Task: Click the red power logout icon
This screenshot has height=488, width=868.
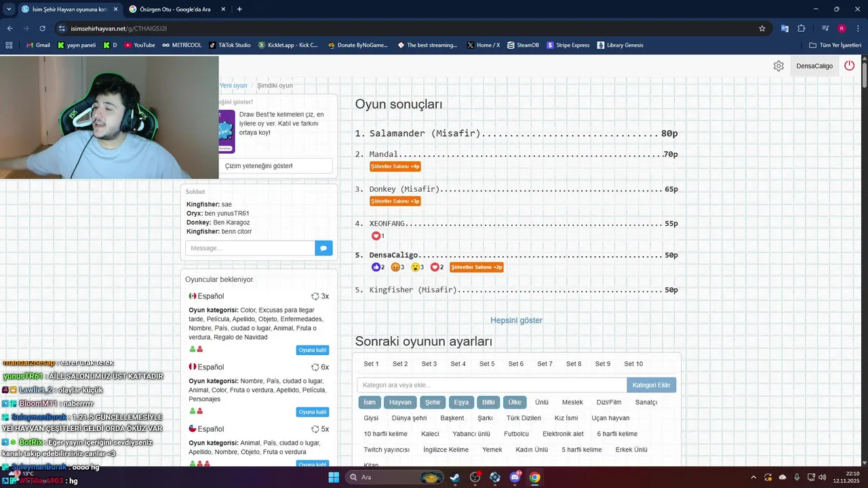Action: [x=849, y=66]
